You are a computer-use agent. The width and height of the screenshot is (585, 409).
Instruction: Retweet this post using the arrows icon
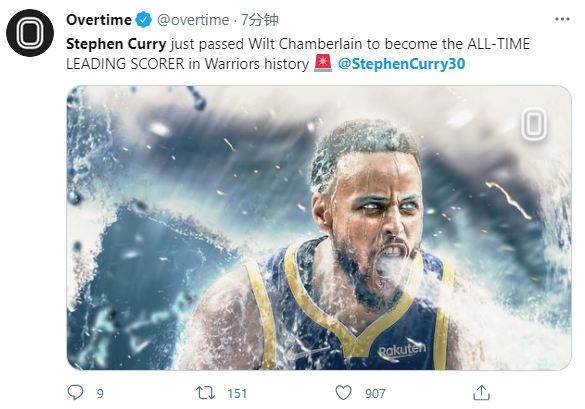205,393
